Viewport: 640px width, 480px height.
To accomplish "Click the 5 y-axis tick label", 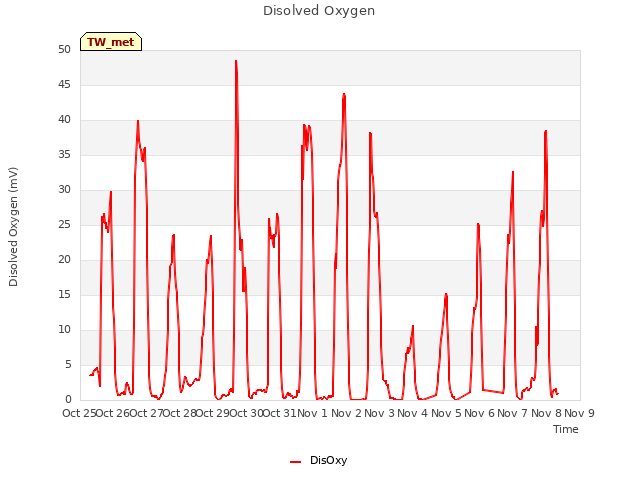I will (x=68, y=365).
